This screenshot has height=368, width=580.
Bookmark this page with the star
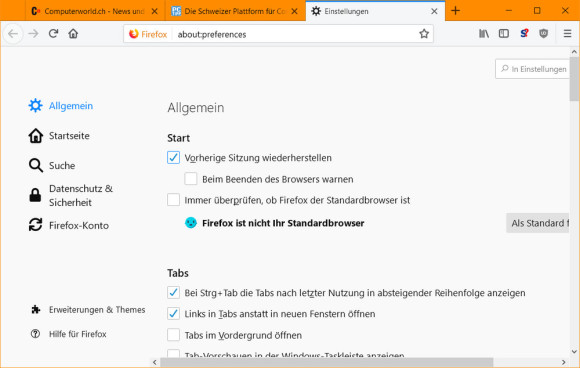[424, 34]
